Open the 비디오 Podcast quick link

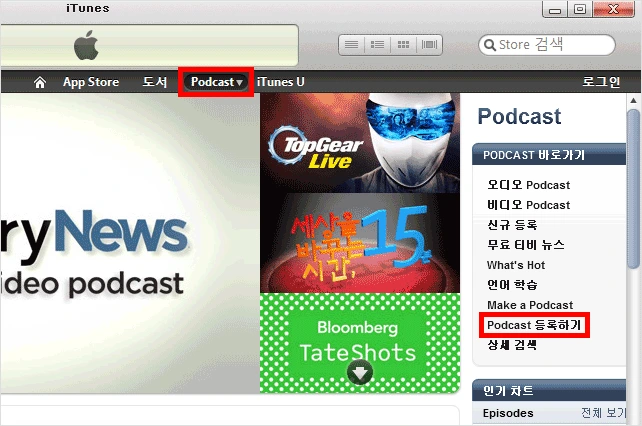pyautogui.click(x=528, y=205)
